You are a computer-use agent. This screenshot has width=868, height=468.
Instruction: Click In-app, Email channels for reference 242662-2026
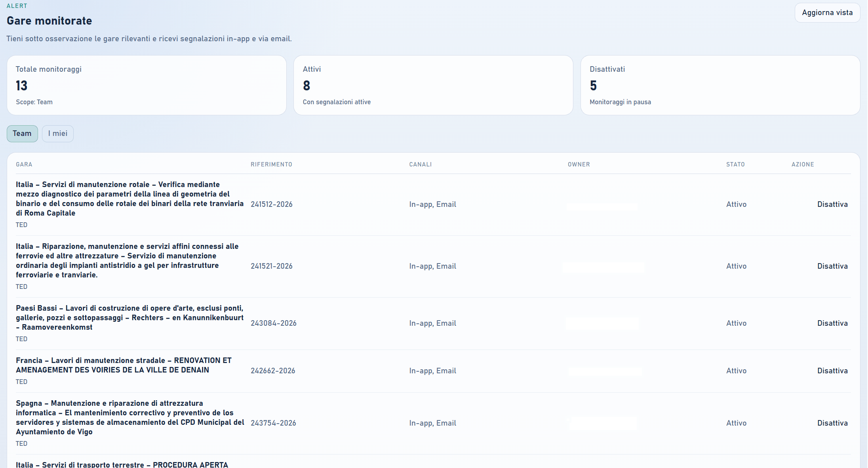(x=433, y=371)
